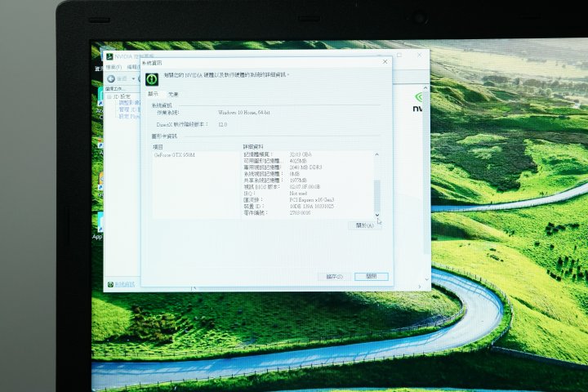Image resolution: width=588 pixels, height=392 pixels.
Task: Click the 2048 MB DDR3 value
Action: [305, 167]
